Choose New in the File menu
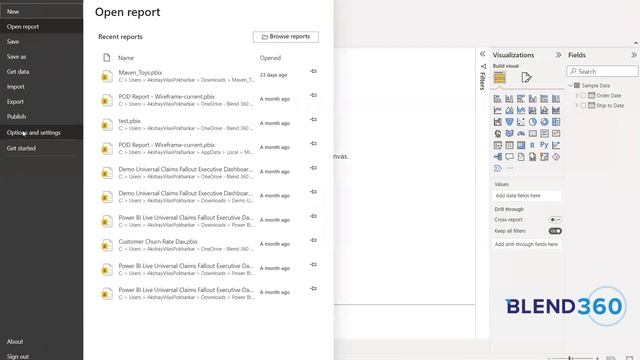 pos(41,11)
